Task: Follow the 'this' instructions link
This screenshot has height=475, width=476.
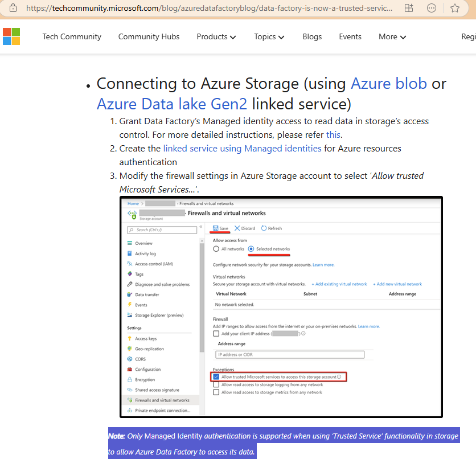Action: (333, 134)
